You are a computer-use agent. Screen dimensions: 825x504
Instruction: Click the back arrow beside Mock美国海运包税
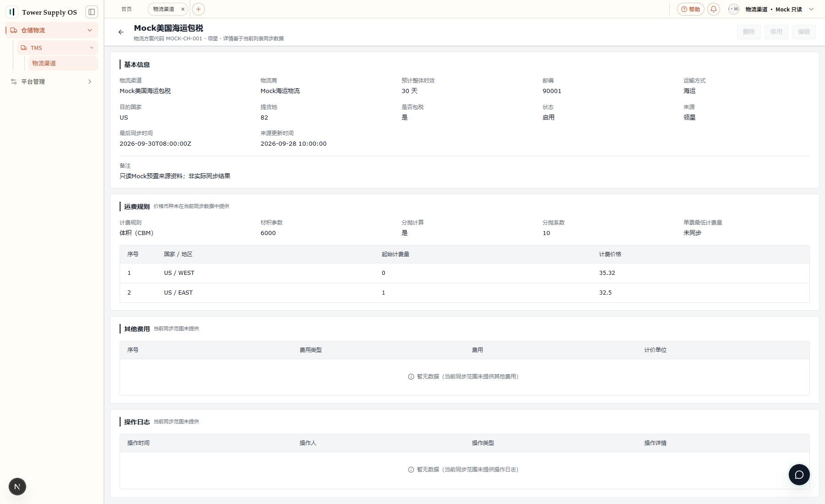click(x=121, y=32)
